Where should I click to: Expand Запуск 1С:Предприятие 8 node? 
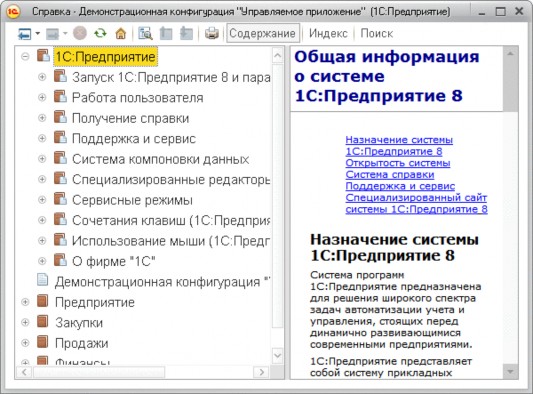[x=42, y=77]
